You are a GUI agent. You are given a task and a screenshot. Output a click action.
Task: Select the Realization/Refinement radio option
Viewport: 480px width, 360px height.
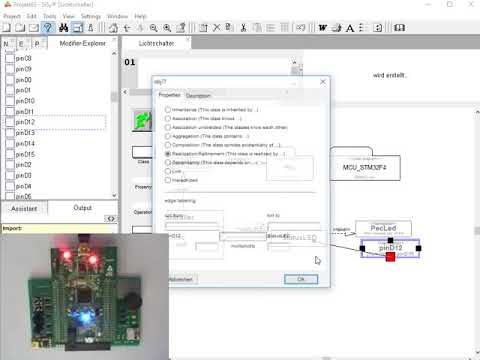coord(168,154)
